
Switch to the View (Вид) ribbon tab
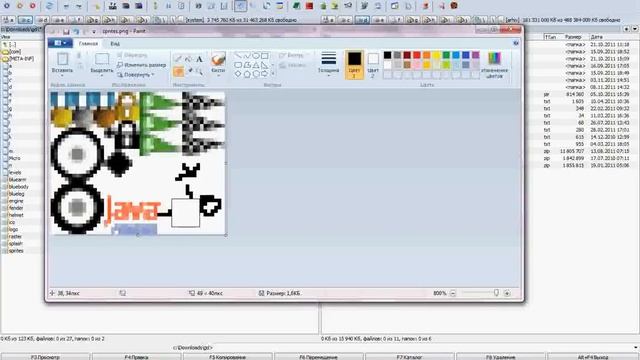(x=115, y=43)
